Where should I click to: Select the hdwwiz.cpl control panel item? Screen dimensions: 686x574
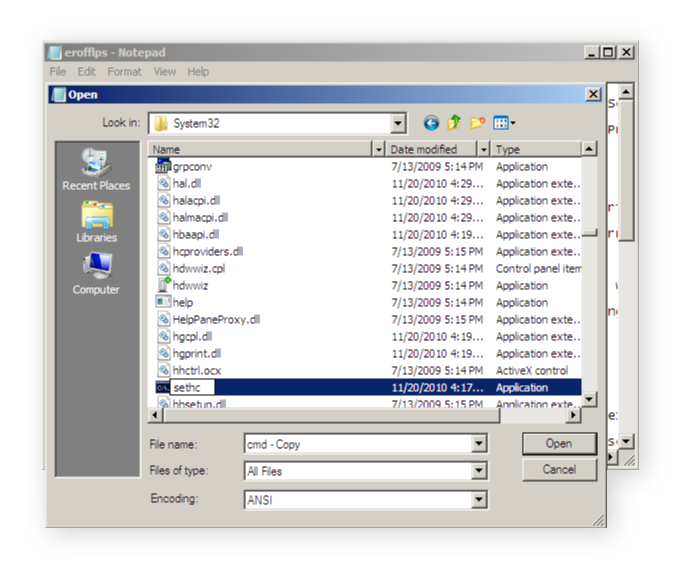(200, 268)
